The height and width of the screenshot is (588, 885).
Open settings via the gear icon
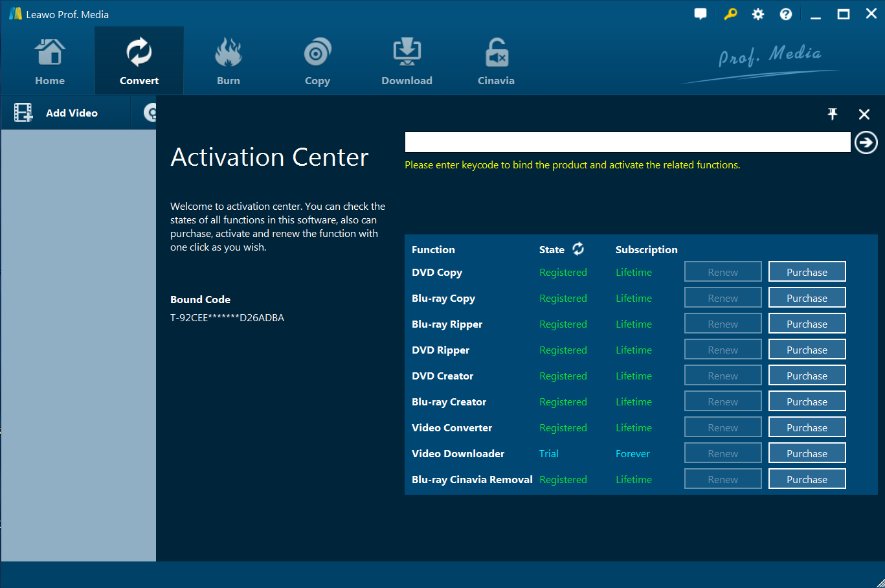[x=758, y=14]
